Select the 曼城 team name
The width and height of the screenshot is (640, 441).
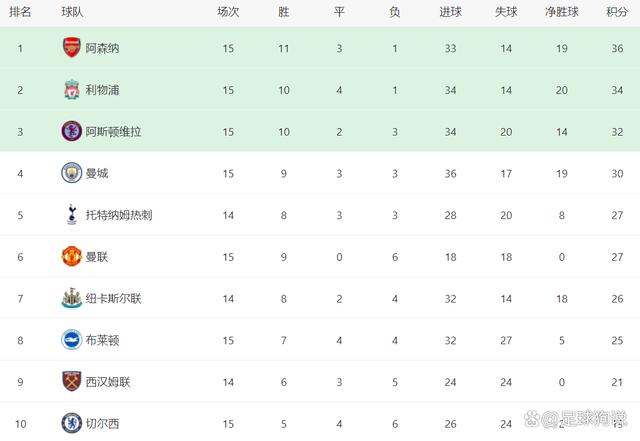pos(97,173)
